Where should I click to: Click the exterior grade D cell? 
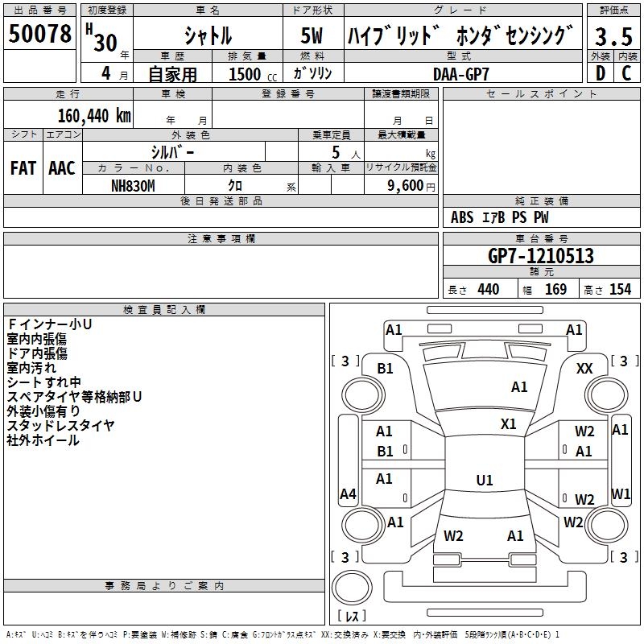601,72
